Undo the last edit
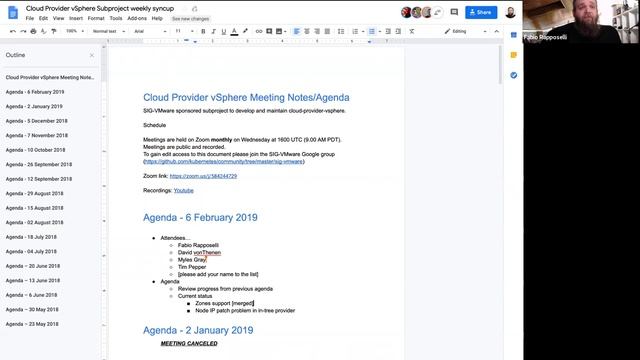The width and height of the screenshot is (640, 360). [13, 31]
